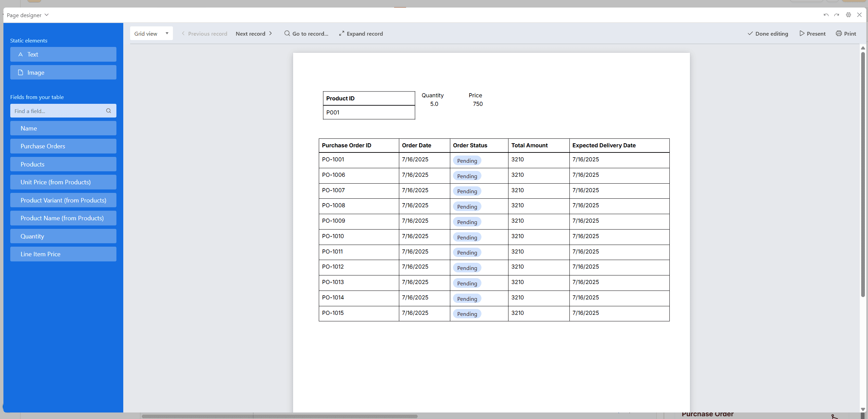Expand Page designer title dropdown

click(x=47, y=15)
